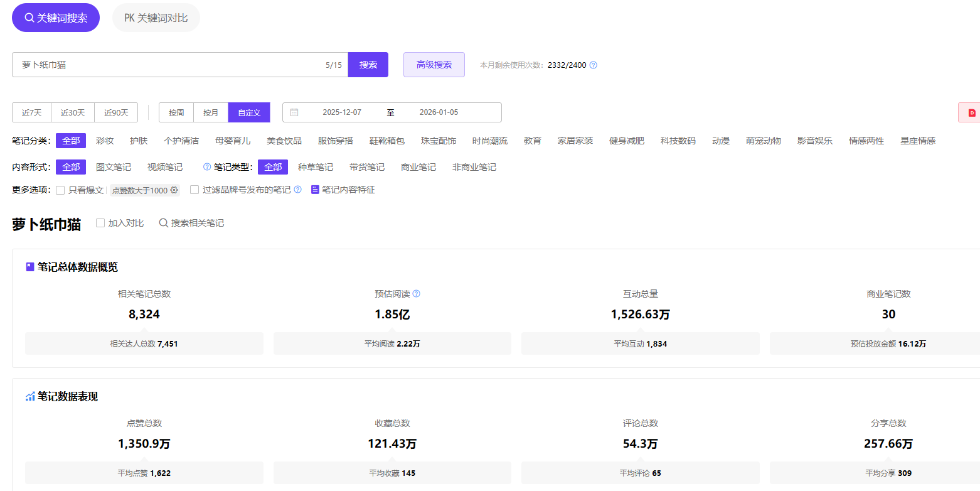Open the date range picker calendar
980x491 pixels.
point(294,112)
